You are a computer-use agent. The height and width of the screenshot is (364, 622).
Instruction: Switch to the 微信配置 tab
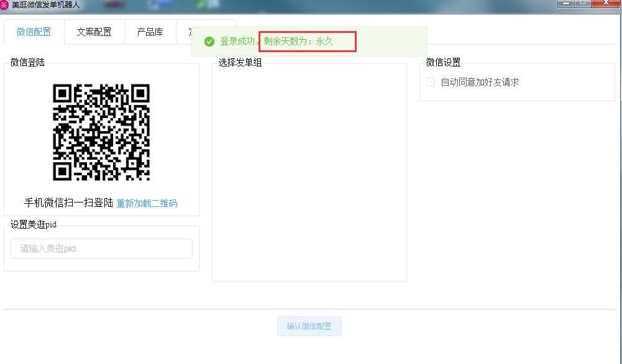34,32
